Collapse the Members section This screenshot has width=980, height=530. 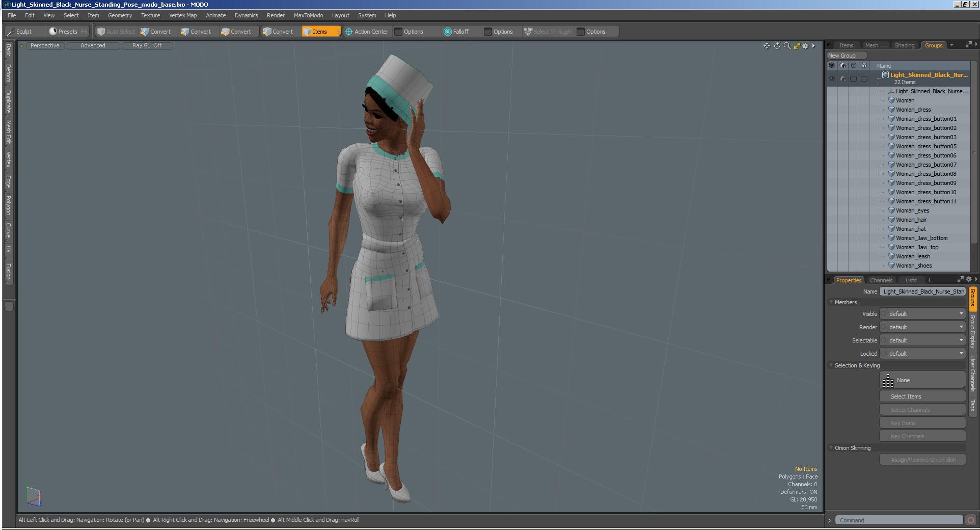point(831,302)
